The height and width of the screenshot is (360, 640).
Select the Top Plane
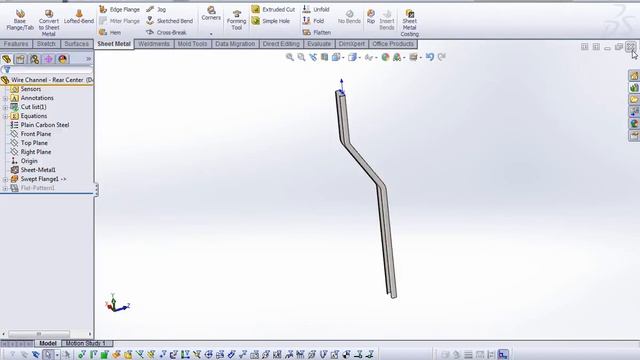[x=29, y=143]
